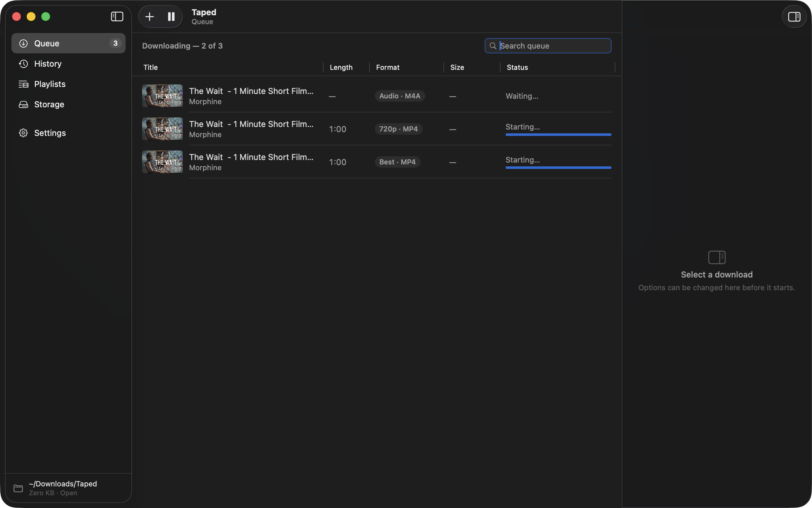Select thumbnail of the 720p MP4 download

162,129
